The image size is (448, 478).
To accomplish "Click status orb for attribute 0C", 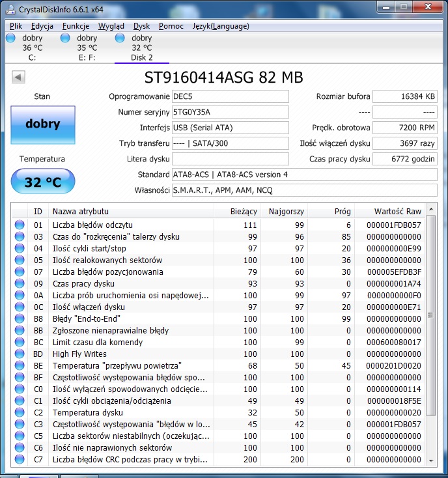I will pos(20,307).
